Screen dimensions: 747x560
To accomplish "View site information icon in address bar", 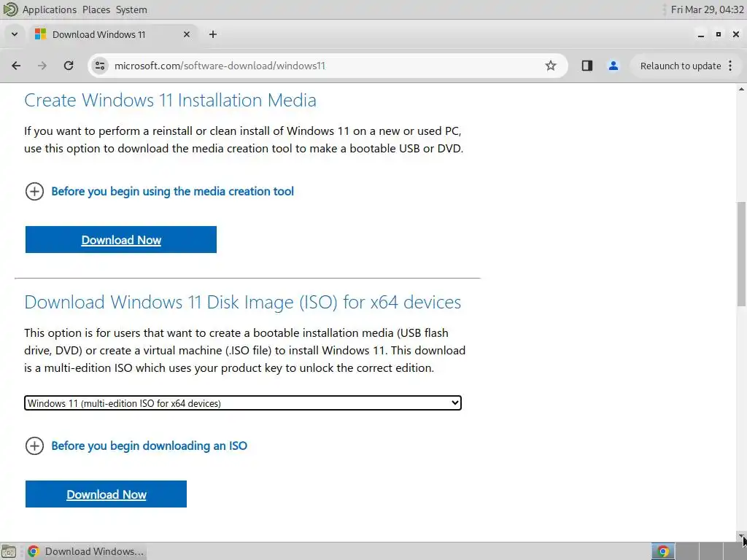I will 99,66.
